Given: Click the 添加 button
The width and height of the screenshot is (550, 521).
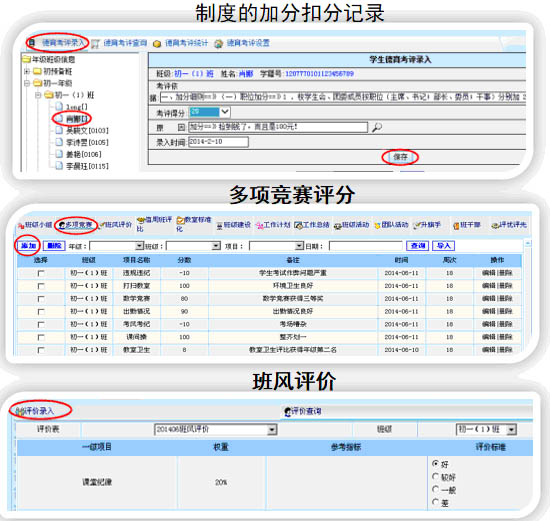Looking at the screenshot, I should 28,246.
